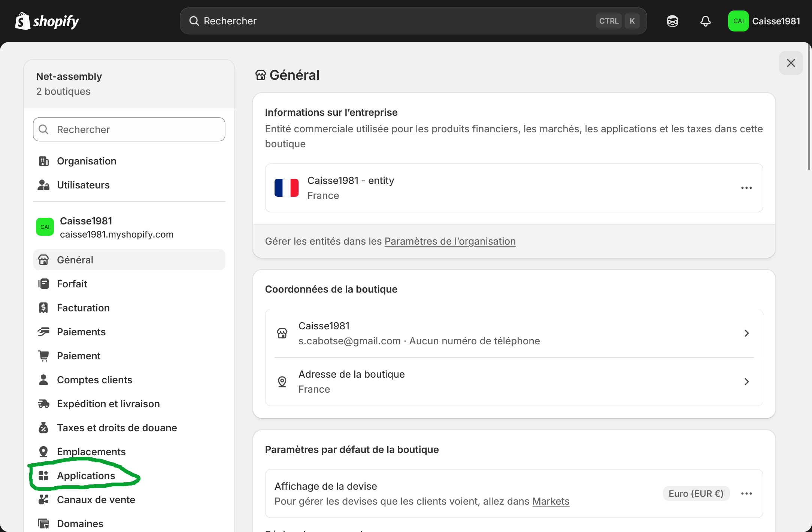
Task: Click the Taxes money bag icon
Action: (x=43, y=428)
